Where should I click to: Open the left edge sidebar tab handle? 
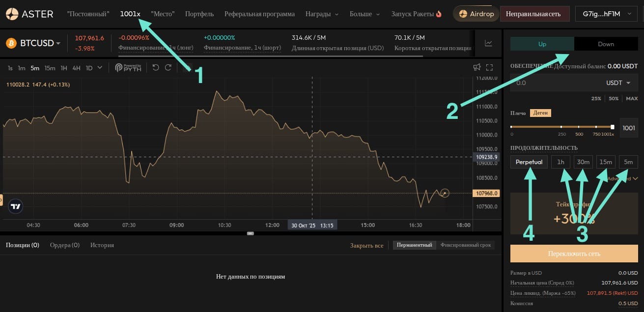[1, 200]
